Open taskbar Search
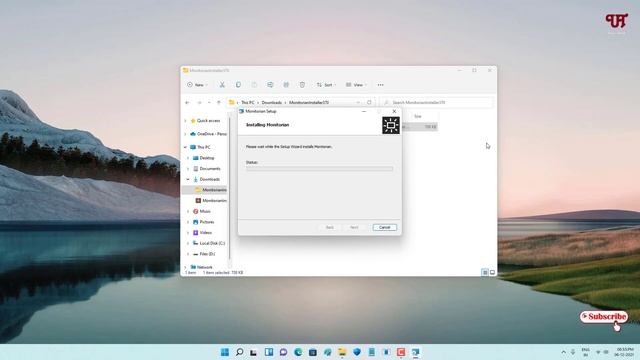 coord(240,352)
